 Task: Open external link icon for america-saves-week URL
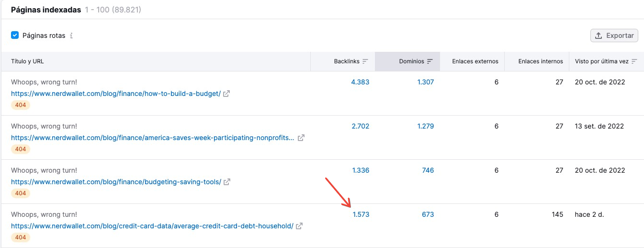pyautogui.click(x=301, y=138)
